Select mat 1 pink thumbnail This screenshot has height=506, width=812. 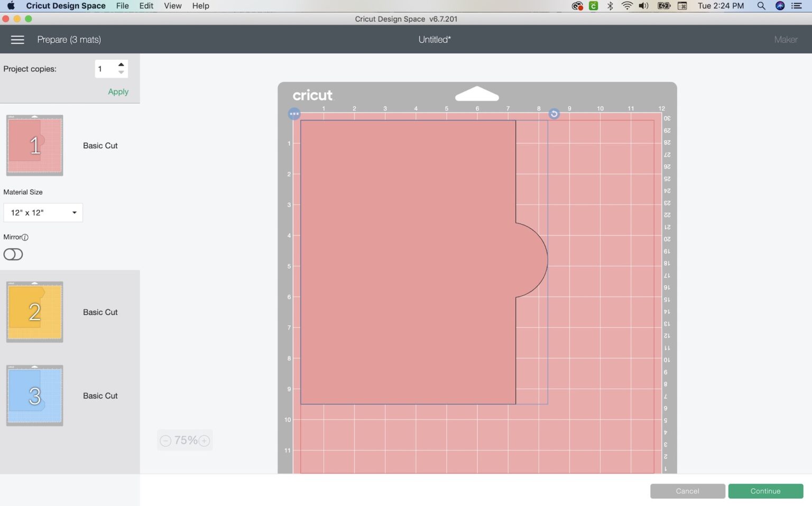pyautogui.click(x=34, y=145)
